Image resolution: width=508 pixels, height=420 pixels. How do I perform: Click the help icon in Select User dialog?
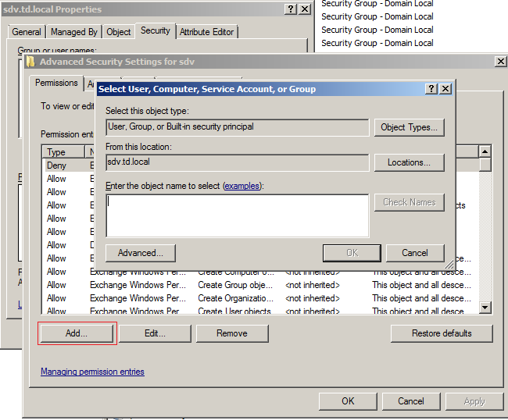pos(431,89)
